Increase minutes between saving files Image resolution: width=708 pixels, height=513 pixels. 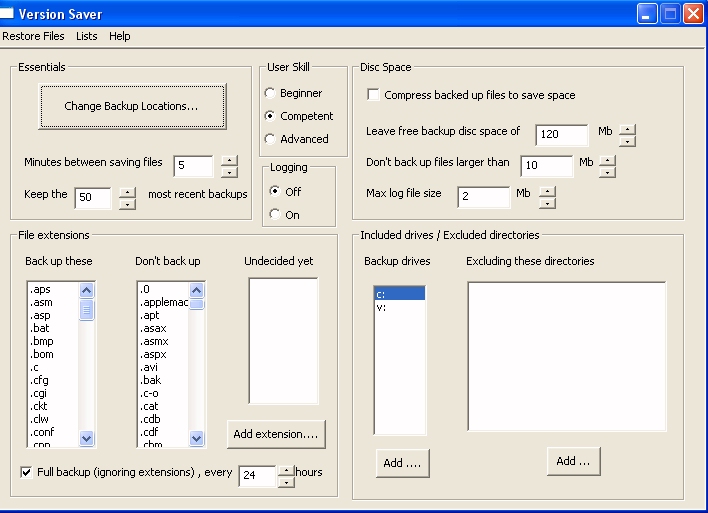pyautogui.click(x=229, y=160)
